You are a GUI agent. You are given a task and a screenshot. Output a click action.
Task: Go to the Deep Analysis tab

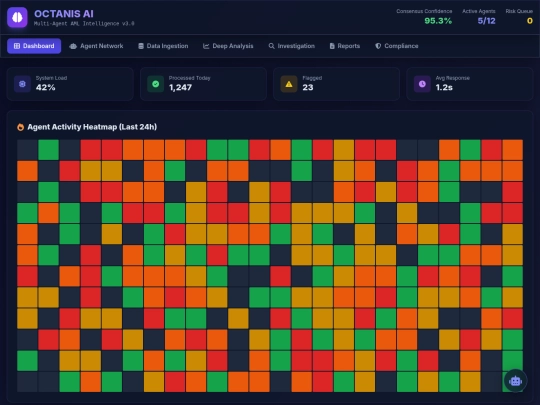click(228, 46)
